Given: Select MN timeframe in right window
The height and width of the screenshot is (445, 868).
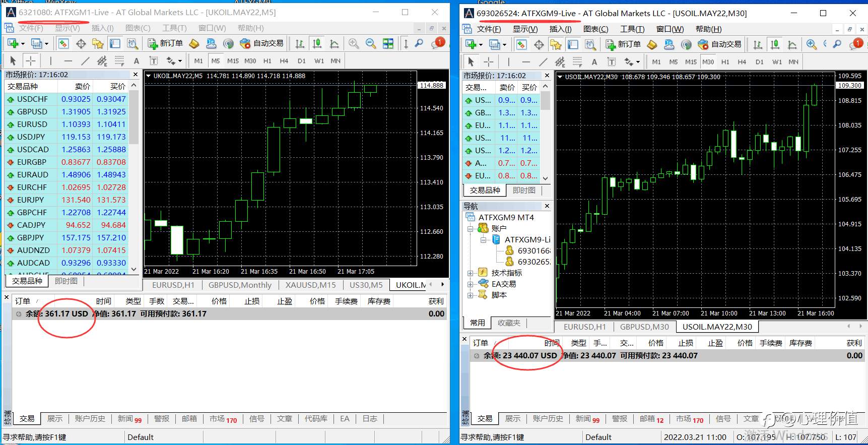Looking at the screenshot, I should (793, 62).
